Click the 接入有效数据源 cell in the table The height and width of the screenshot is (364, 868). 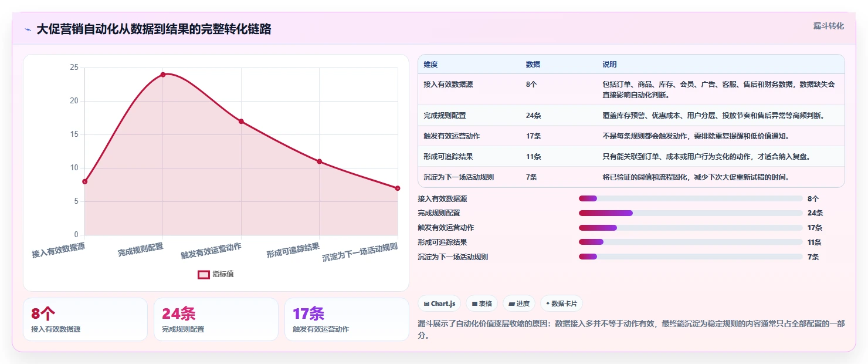click(448, 85)
